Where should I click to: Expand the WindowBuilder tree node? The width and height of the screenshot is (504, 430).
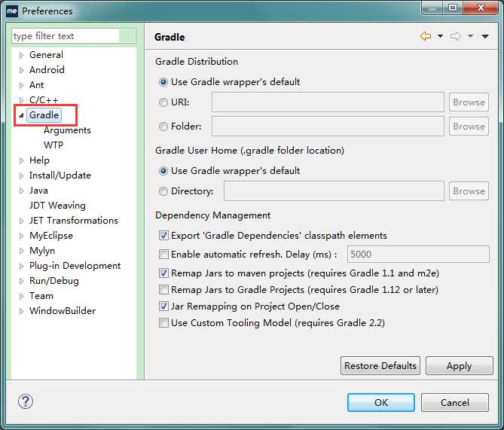(x=21, y=311)
